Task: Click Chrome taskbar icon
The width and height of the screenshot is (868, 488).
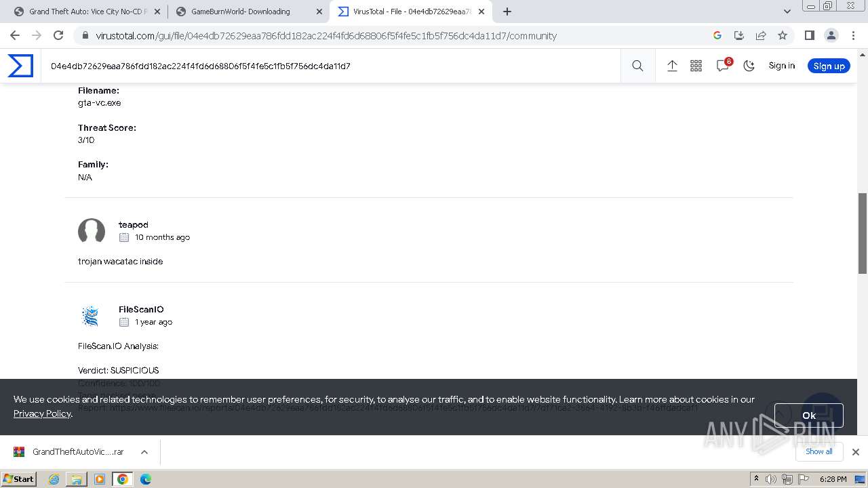Action: click(x=123, y=479)
